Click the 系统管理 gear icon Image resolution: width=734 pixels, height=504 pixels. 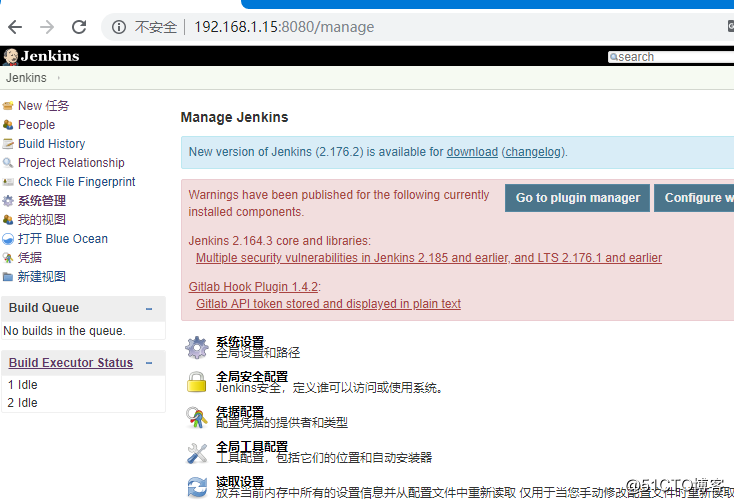8,201
